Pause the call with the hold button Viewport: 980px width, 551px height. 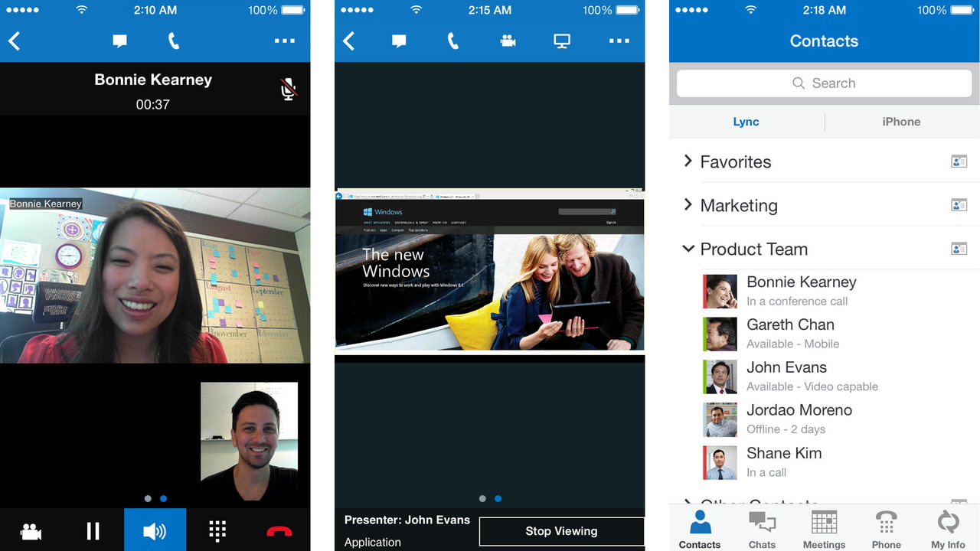point(93,531)
